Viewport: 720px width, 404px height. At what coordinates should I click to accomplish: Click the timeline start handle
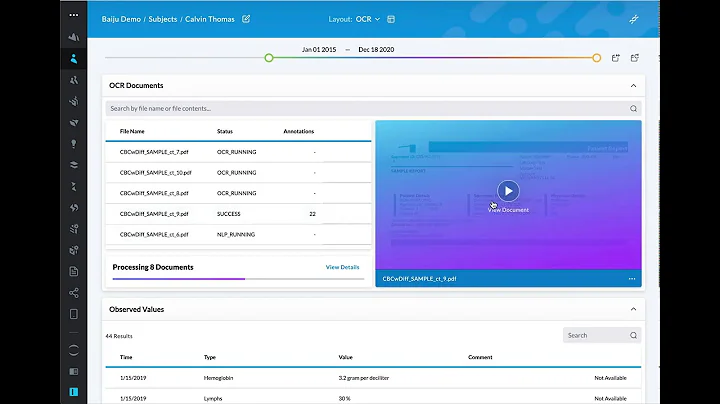269,58
